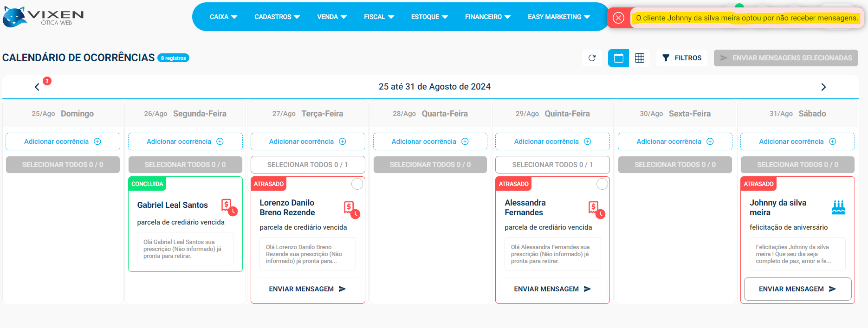
Task: Switch to calendar view icon
Action: click(618, 58)
